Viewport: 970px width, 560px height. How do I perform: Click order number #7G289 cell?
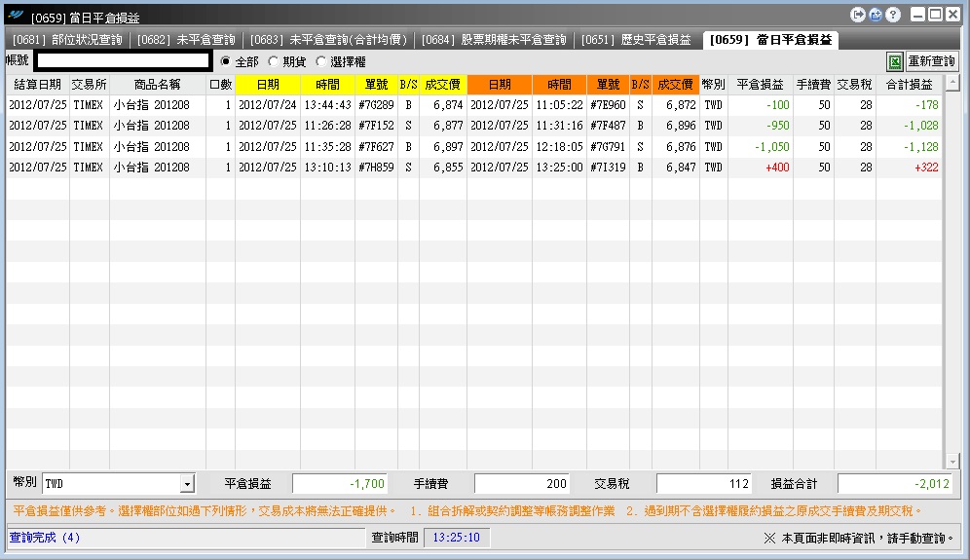pos(376,105)
